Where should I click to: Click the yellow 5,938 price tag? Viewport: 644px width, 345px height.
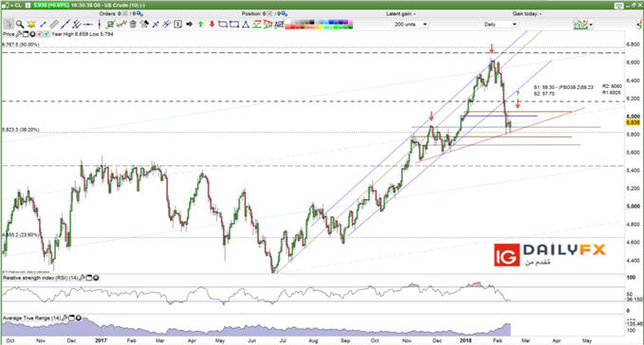(633, 122)
